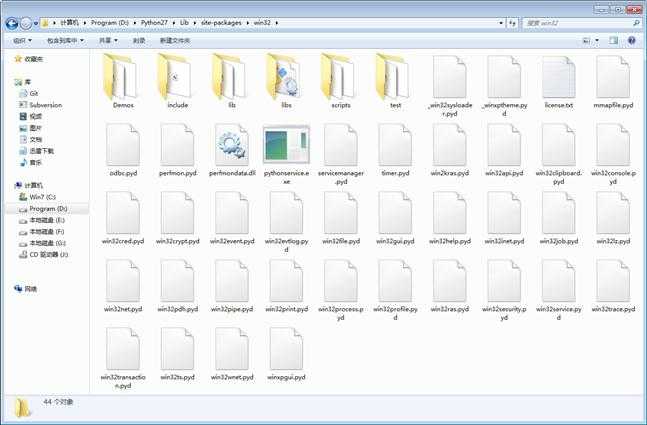Select the win32trace.pyd file
Viewport: 647px width, 425px height.
click(x=613, y=286)
